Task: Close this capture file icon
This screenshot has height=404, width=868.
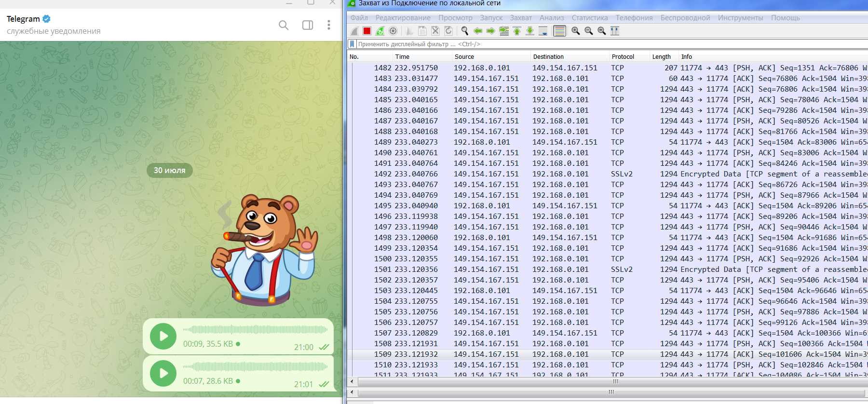Action: click(435, 31)
